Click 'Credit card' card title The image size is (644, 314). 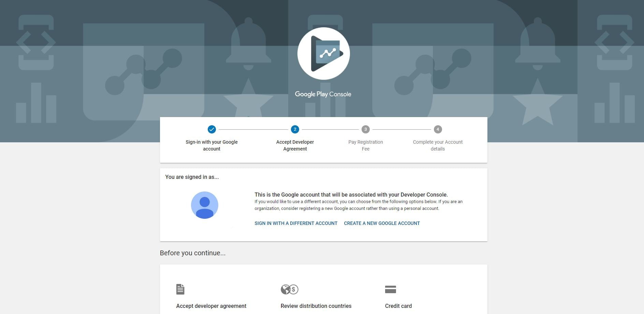coord(398,306)
